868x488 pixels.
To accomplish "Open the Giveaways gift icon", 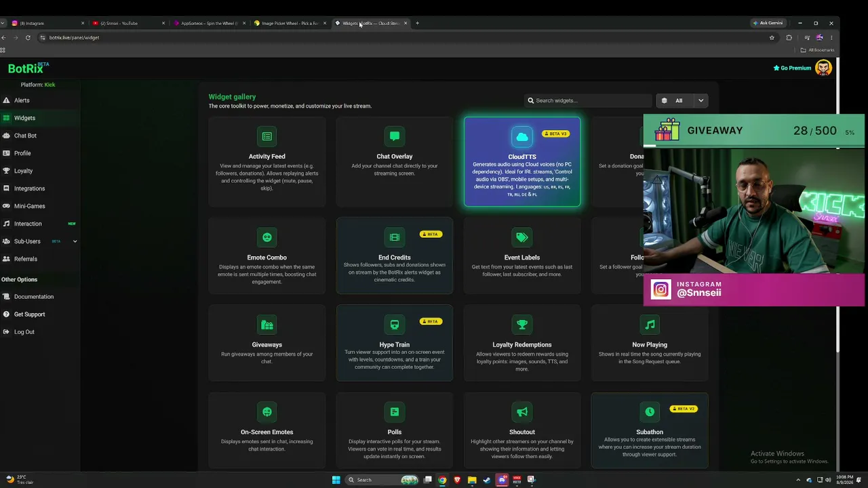I will tap(267, 325).
